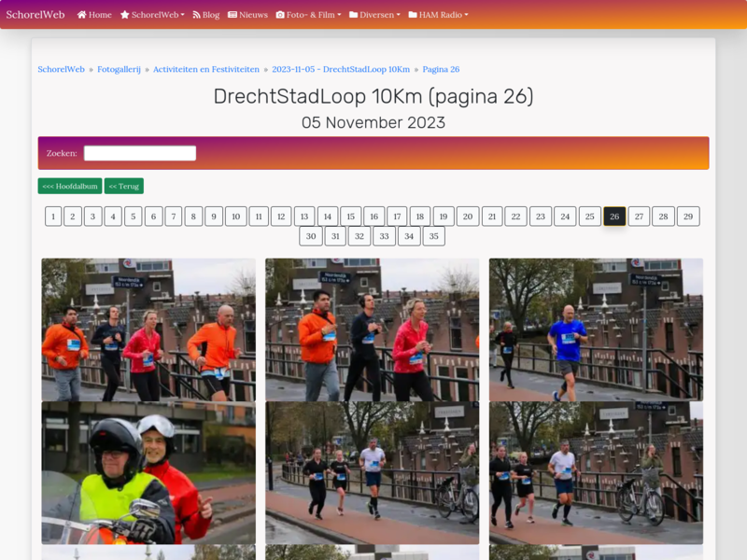Open the Foto- & Film menu
This screenshot has height=560, width=747.
pos(308,15)
